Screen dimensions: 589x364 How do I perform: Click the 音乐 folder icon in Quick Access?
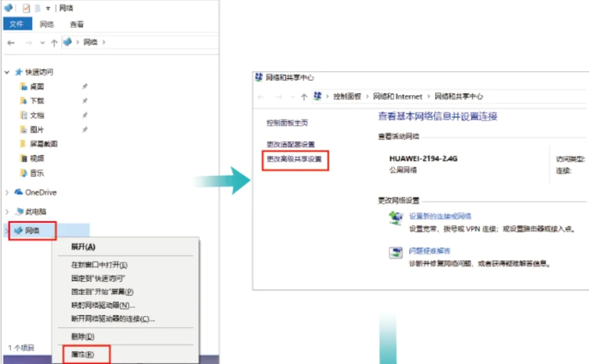pyautogui.click(x=24, y=172)
